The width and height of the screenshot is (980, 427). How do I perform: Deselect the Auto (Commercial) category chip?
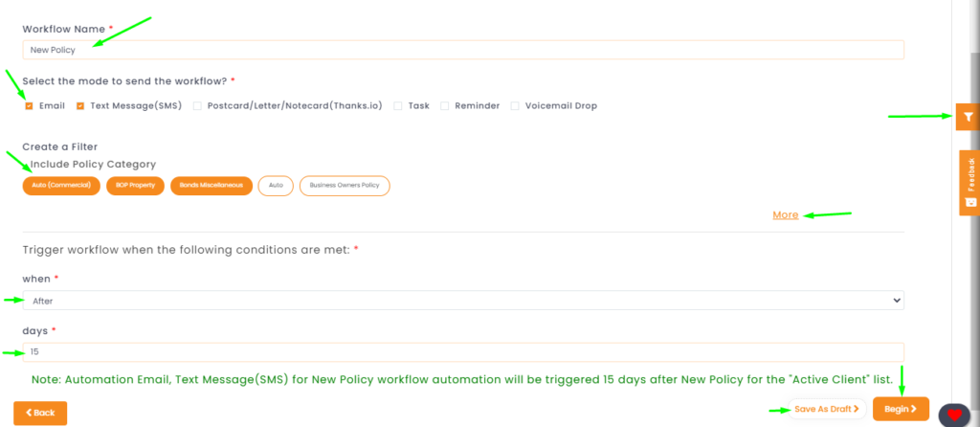point(61,186)
